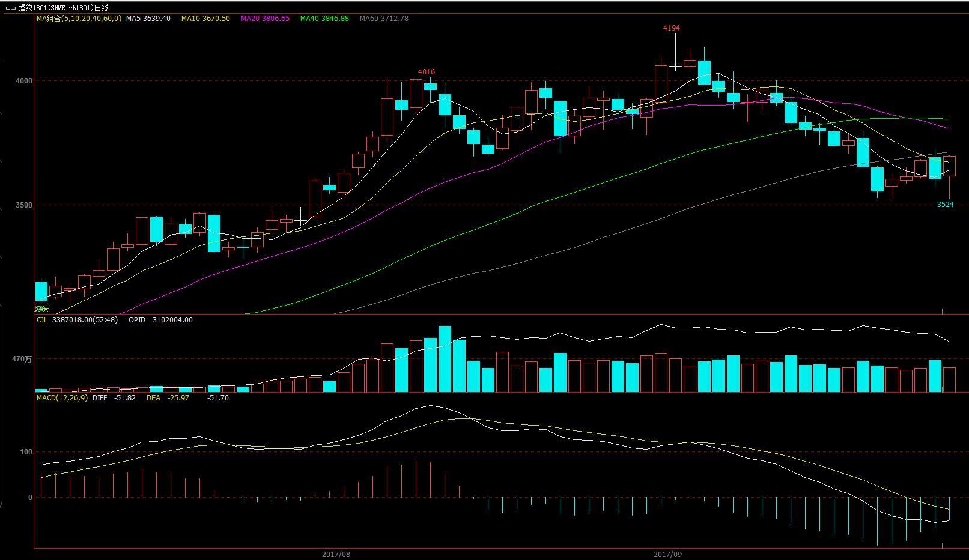
Task: Click the link icon beside 螺纹1801 title
Action: pyautogui.click(x=11, y=8)
